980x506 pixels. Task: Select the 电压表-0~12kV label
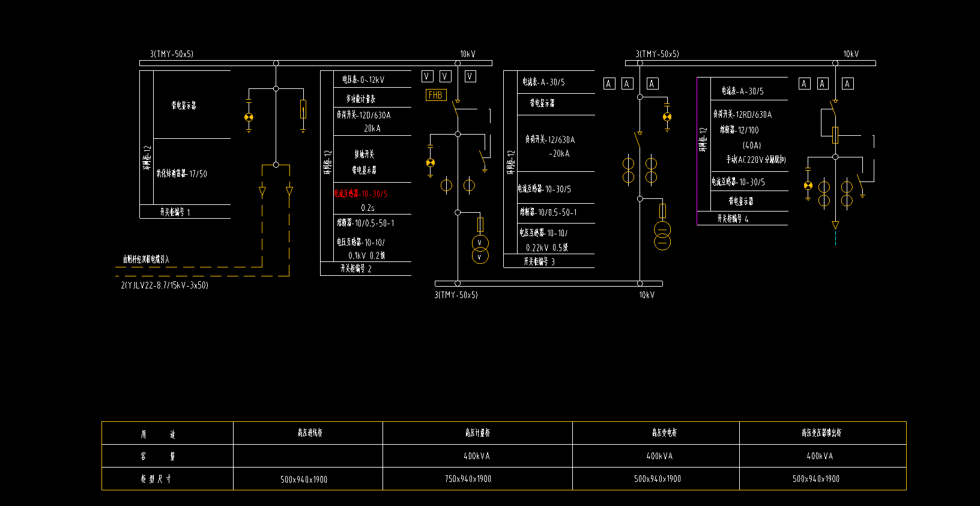[363, 79]
